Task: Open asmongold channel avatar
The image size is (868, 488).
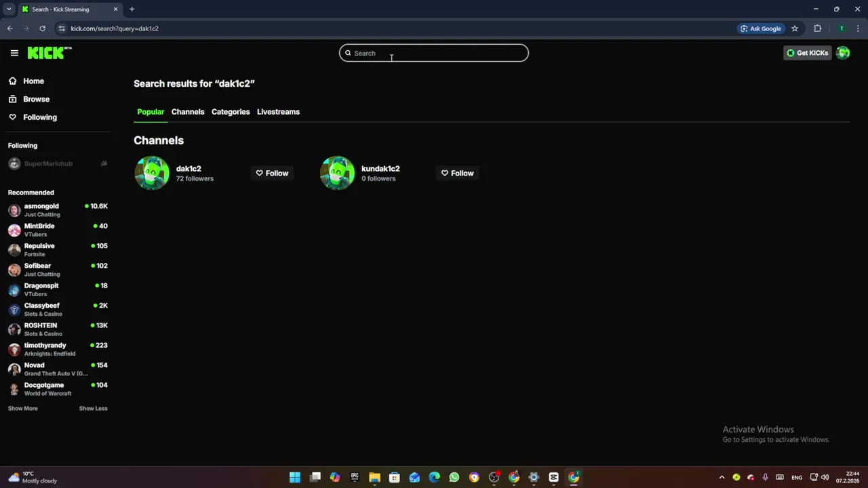Action: tap(14, 210)
